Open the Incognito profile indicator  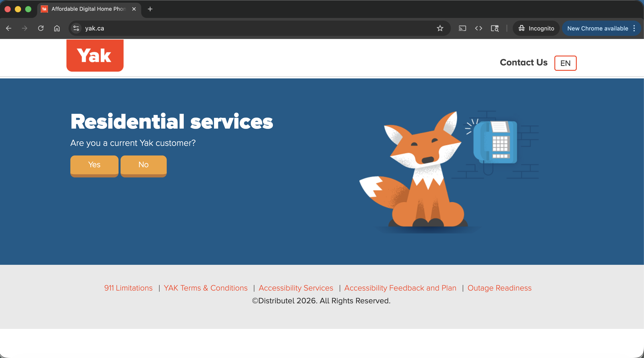point(536,28)
